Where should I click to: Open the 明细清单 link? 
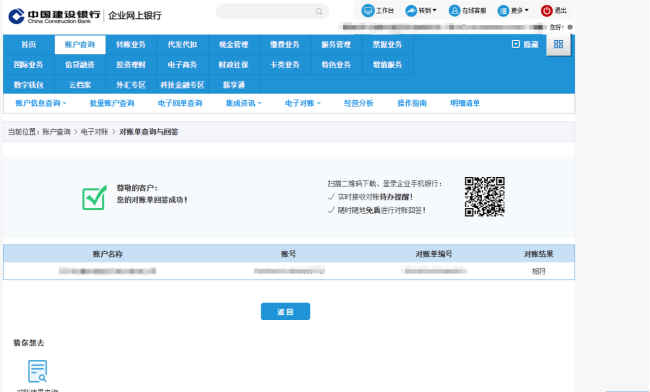point(465,103)
